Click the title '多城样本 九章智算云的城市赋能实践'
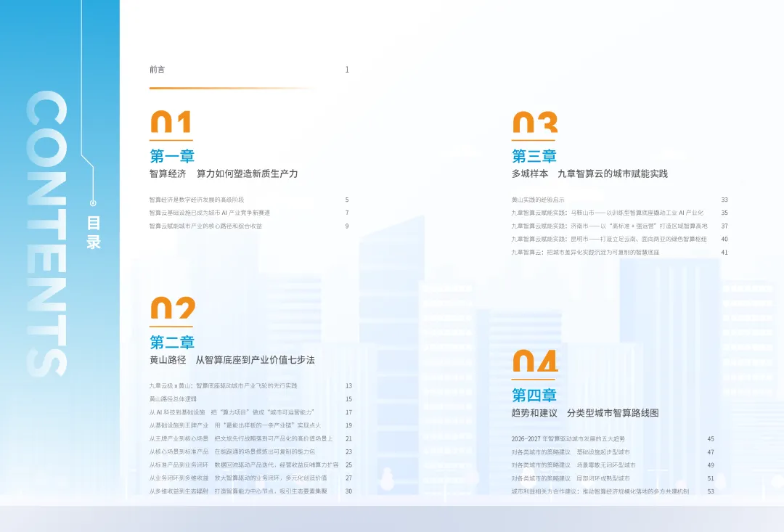Screen dimensions: 784x532 click(x=589, y=173)
